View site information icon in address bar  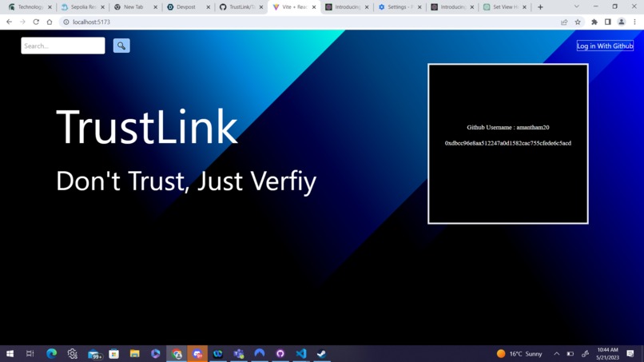[66, 22]
